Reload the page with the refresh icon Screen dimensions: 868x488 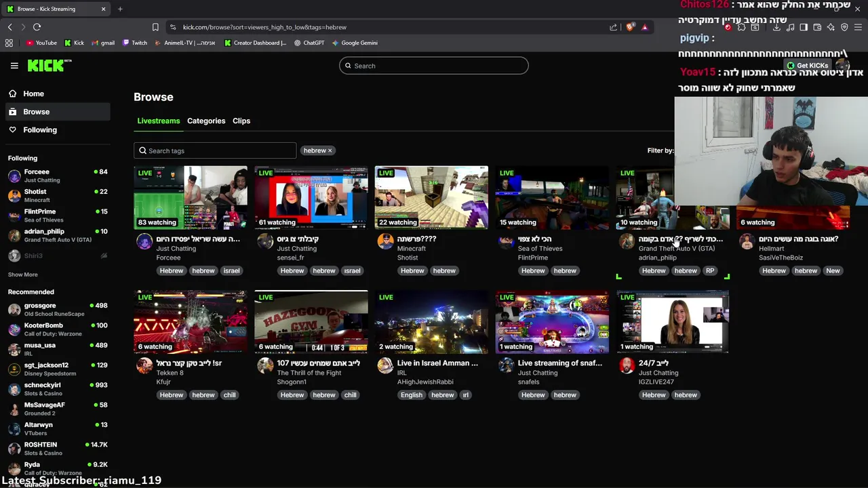pos(37,27)
